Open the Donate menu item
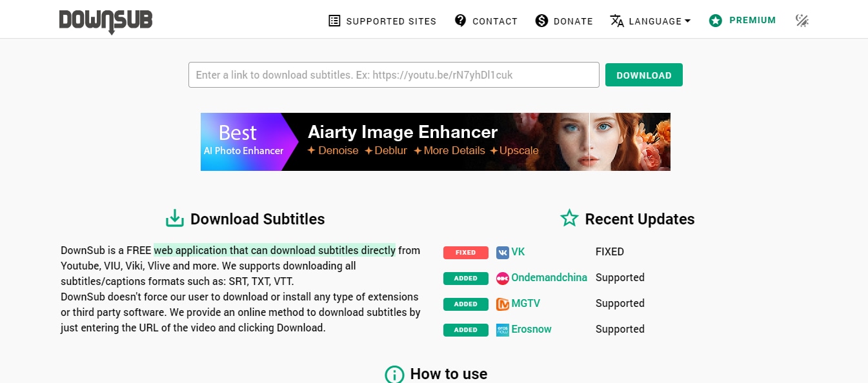Image resolution: width=868 pixels, height=383 pixels. tap(573, 21)
